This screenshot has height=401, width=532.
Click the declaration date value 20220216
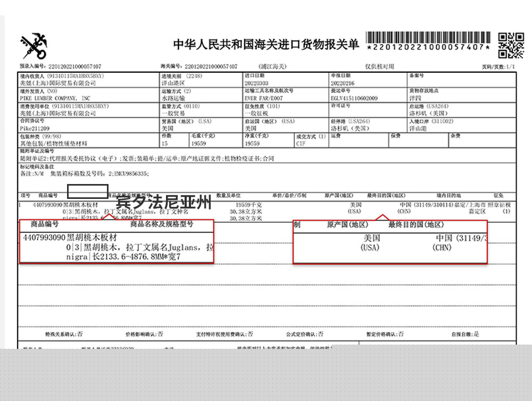pos(342,83)
